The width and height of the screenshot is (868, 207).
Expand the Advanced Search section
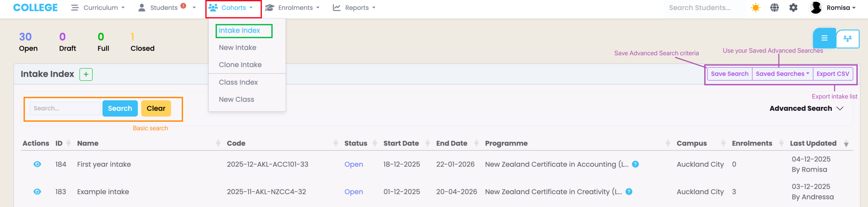tap(806, 108)
